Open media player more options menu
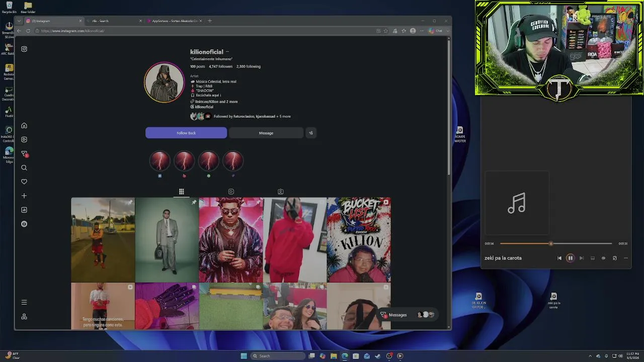 [x=626, y=258]
